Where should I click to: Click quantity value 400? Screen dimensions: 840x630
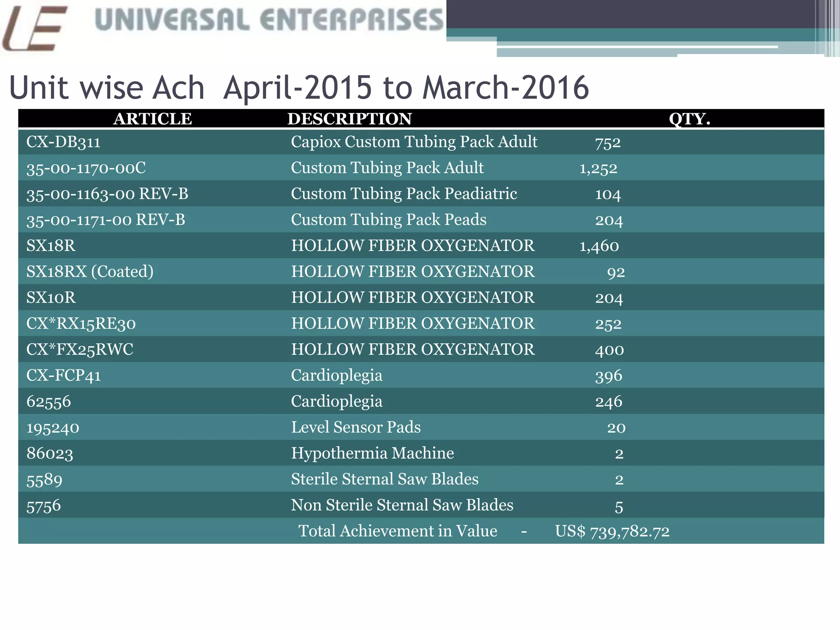pyautogui.click(x=609, y=350)
